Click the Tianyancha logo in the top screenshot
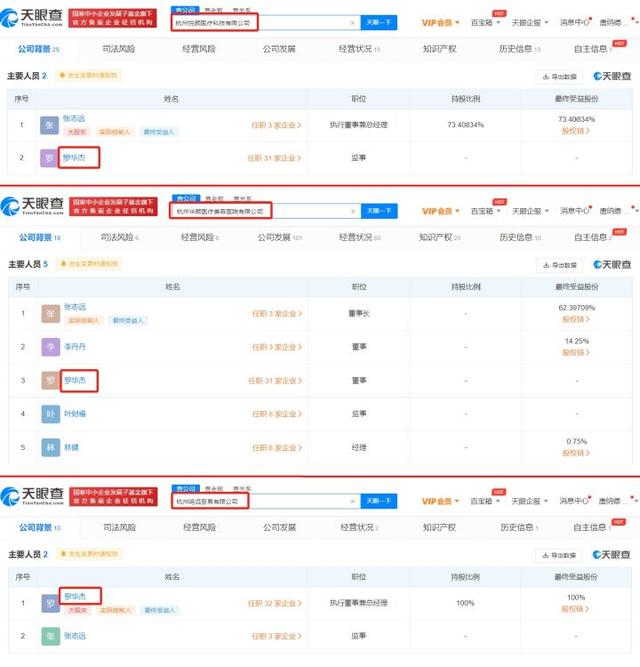 coord(31,18)
